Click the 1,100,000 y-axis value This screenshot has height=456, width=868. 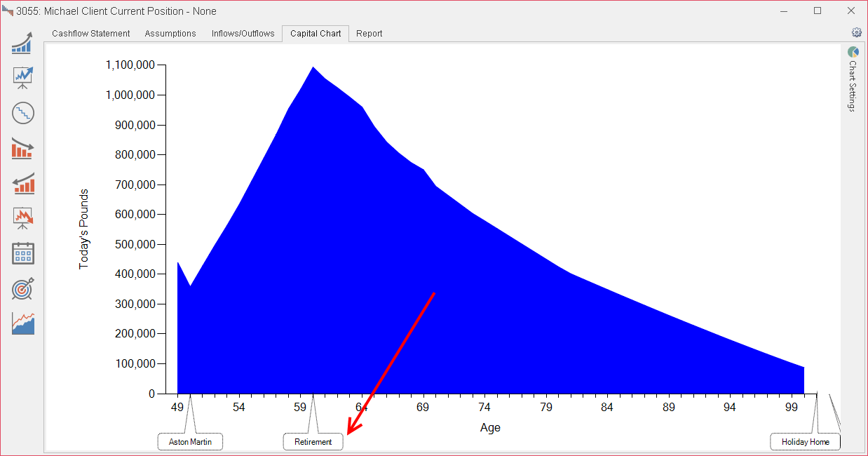click(130, 65)
